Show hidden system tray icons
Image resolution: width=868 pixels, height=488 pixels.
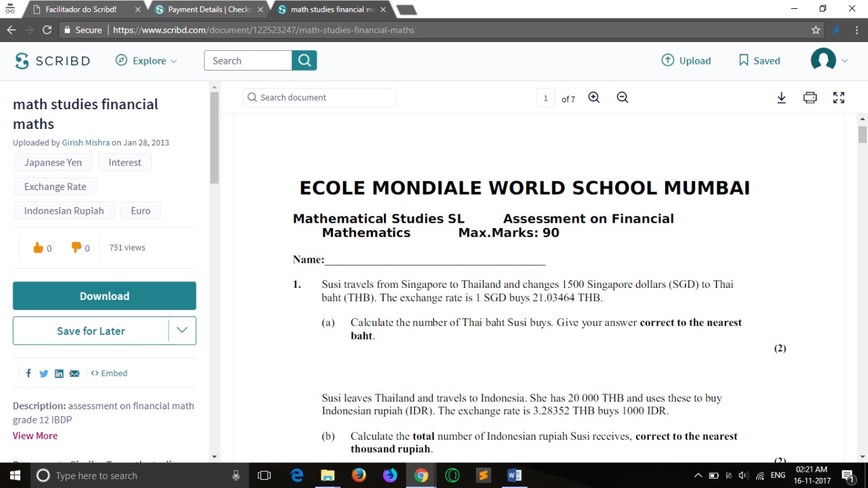[x=698, y=476]
